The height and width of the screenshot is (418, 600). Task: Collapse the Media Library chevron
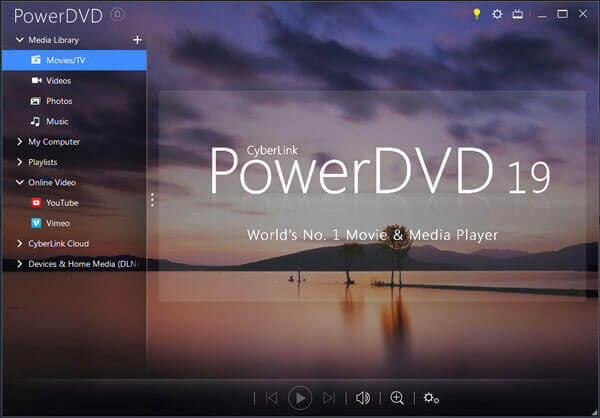click(20, 39)
